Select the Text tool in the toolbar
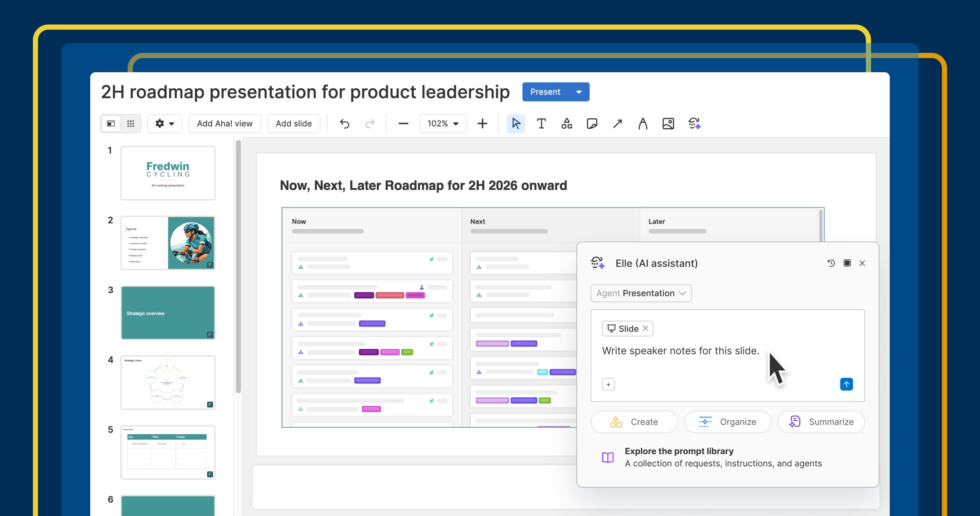The height and width of the screenshot is (516, 980). (541, 123)
